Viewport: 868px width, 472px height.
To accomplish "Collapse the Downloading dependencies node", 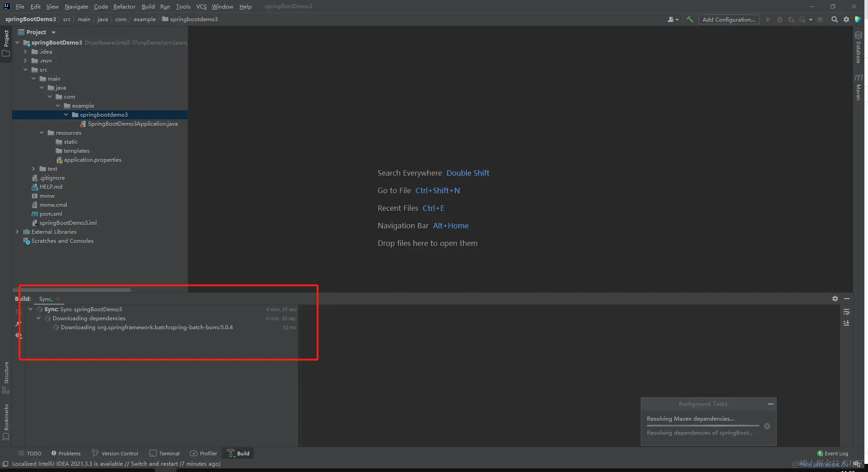I will 38,318.
